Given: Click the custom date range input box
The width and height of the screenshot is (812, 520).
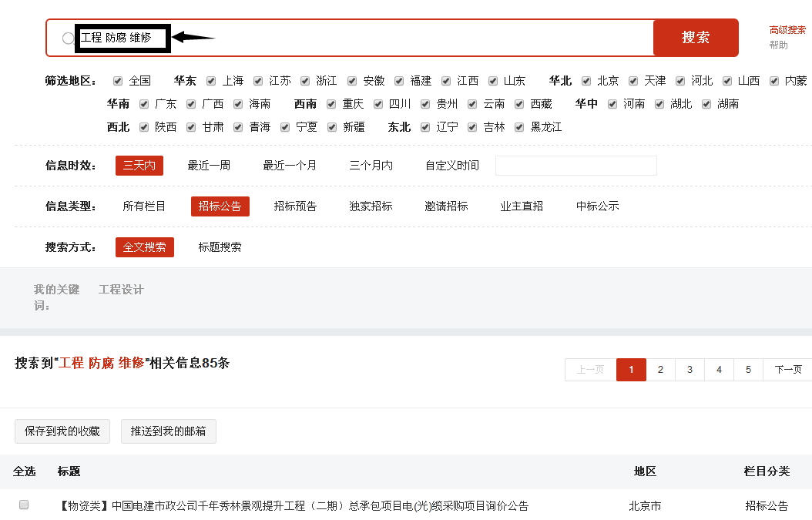Looking at the screenshot, I should click(x=575, y=166).
